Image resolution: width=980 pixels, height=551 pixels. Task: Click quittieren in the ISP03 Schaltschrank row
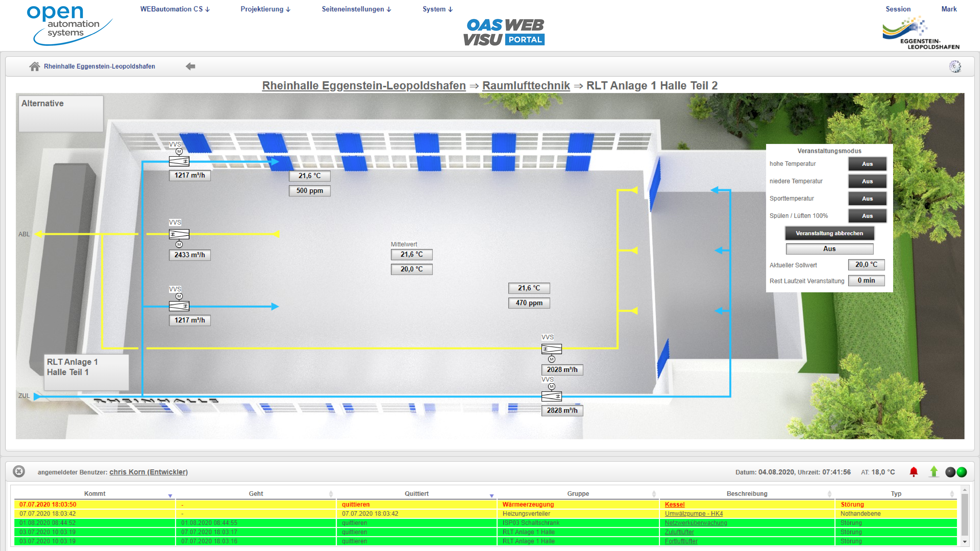pos(354,523)
